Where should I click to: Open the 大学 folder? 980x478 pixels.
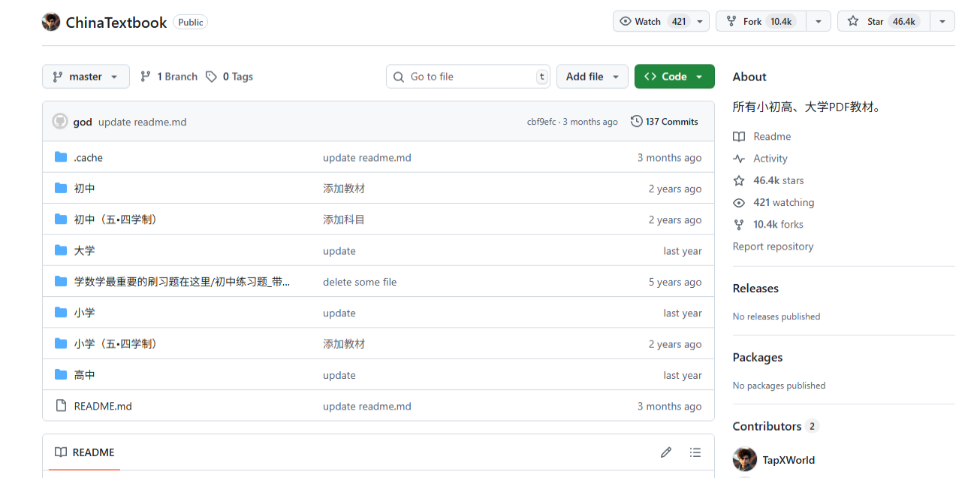(x=84, y=251)
